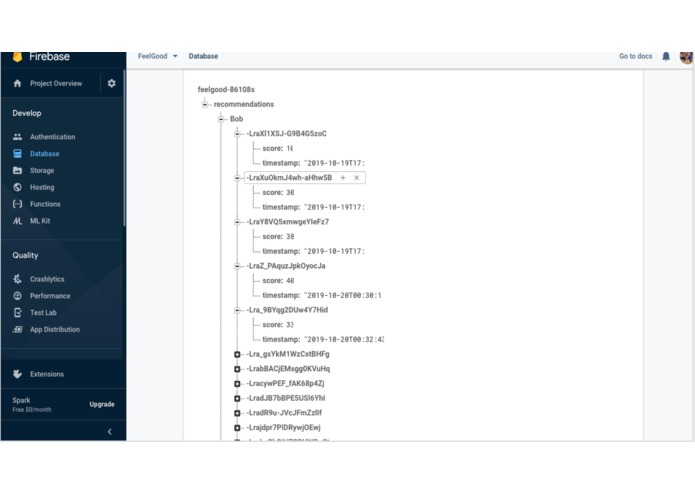
Task: Click score value under -Lra_9BYqg2DUw4Y7Hid
Action: point(289,325)
